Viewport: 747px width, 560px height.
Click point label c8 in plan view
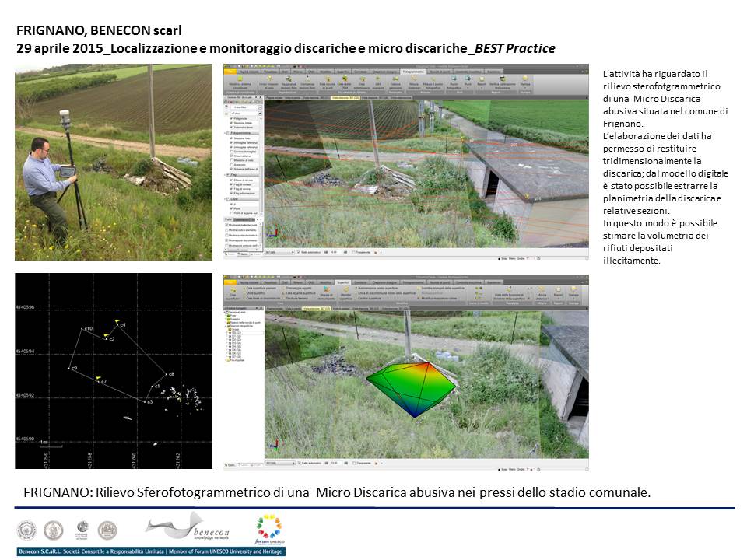pyautogui.click(x=171, y=374)
